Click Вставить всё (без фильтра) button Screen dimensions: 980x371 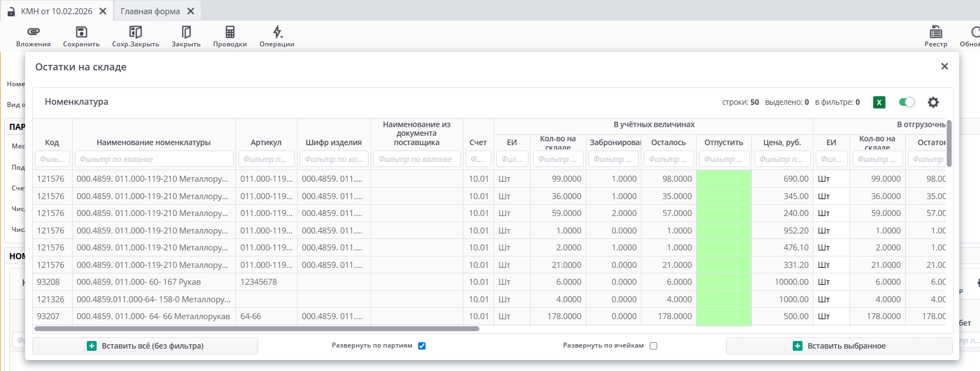coord(145,346)
